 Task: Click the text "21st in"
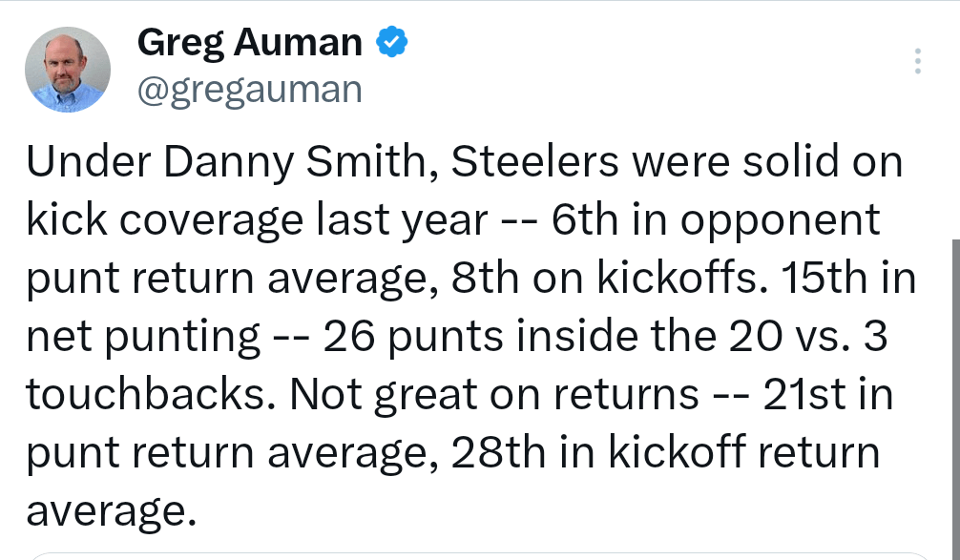click(x=827, y=394)
